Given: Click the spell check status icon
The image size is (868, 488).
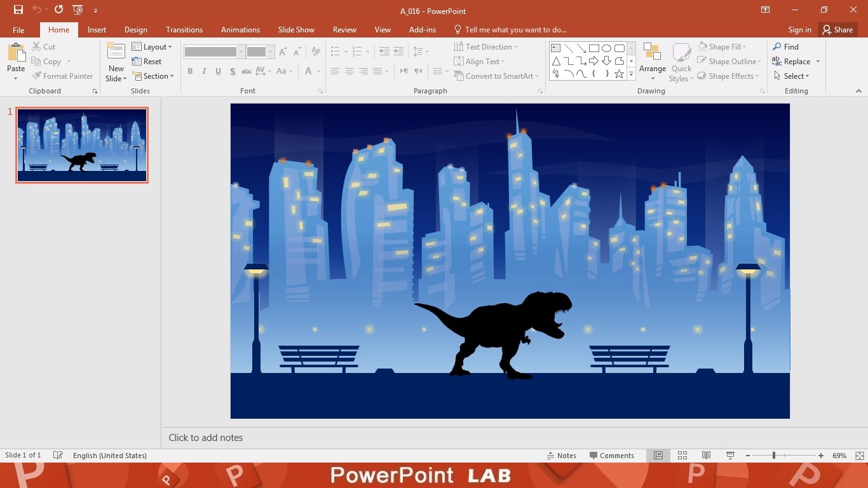Looking at the screenshot, I should 58,456.
